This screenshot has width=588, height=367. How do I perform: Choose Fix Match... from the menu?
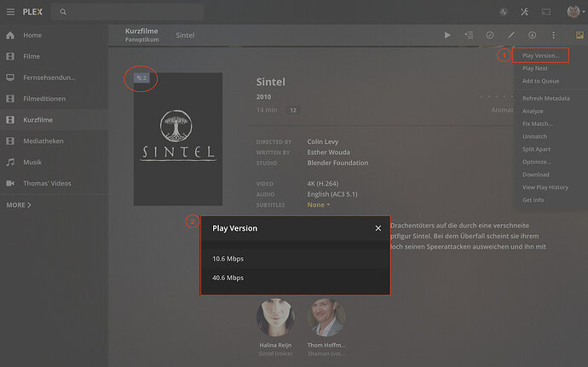[538, 123]
